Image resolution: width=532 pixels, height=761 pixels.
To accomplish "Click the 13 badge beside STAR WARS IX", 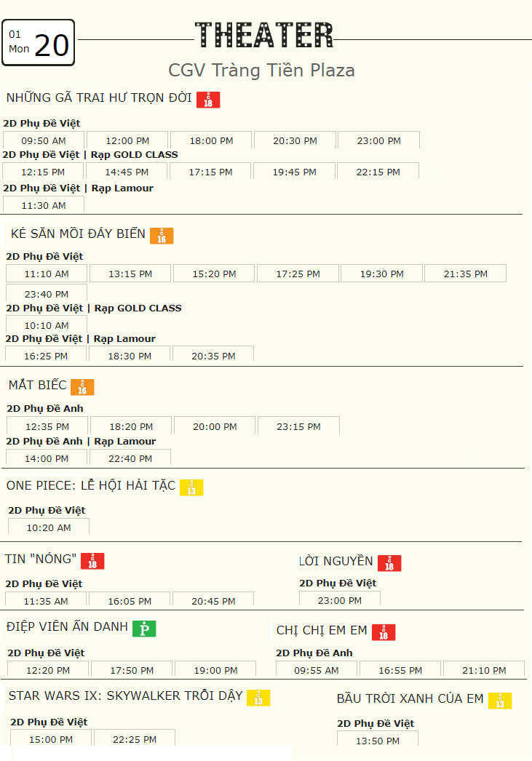I will [x=258, y=698].
